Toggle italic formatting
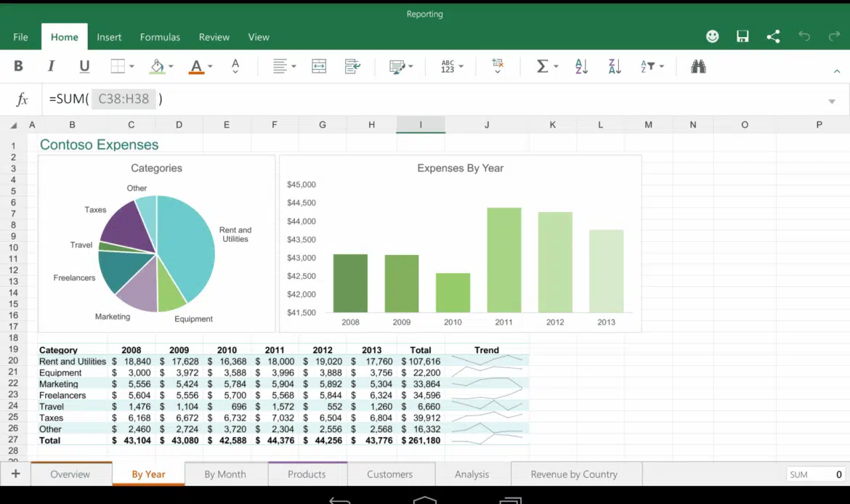The height and width of the screenshot is (504, 850). [51, 67]
